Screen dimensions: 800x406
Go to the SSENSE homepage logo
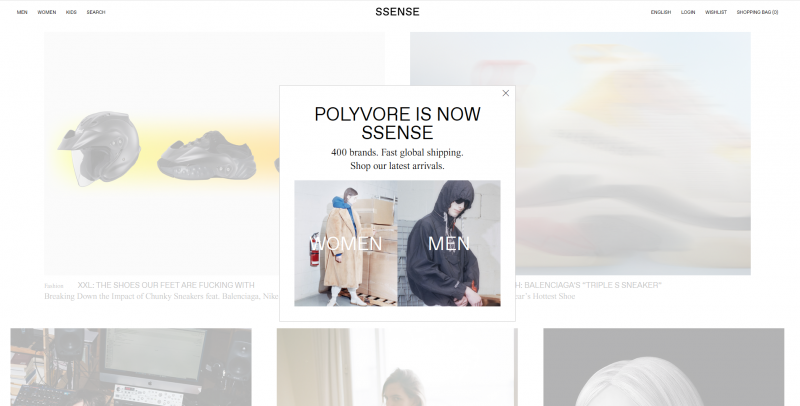coord(397,12)
